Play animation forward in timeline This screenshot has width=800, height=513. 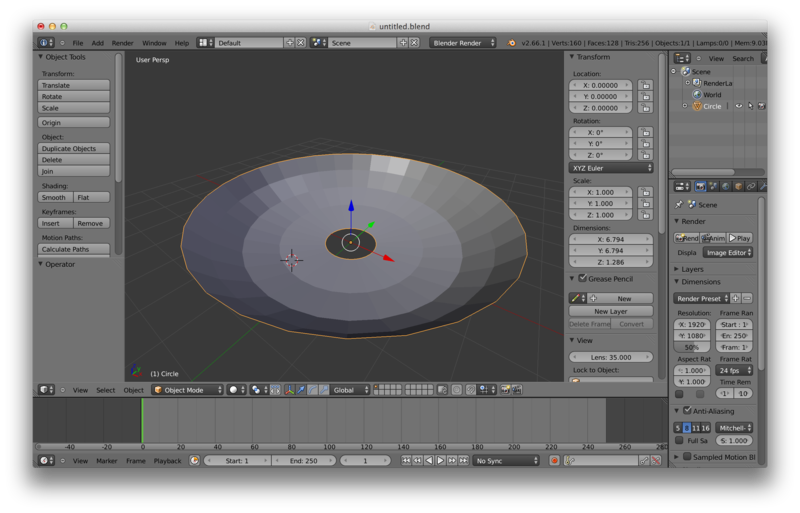coord(440,461)
